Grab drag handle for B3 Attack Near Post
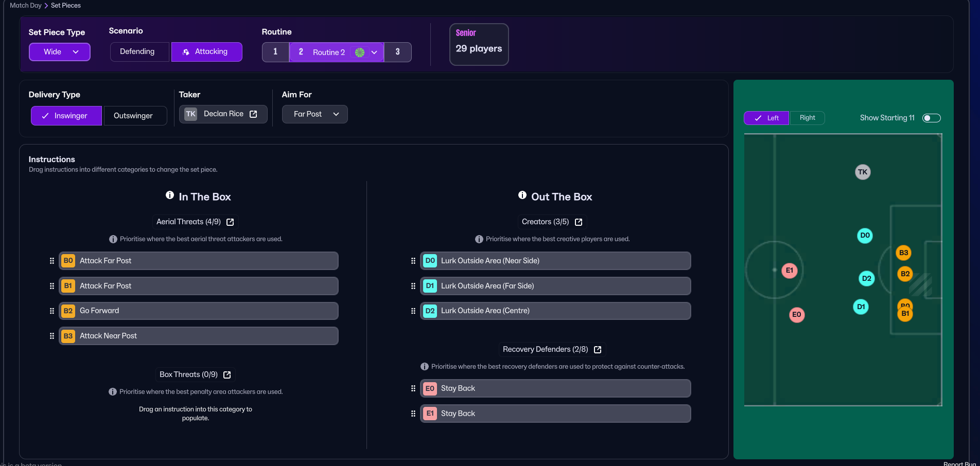The image size is (980, 466). coord(52,336)
